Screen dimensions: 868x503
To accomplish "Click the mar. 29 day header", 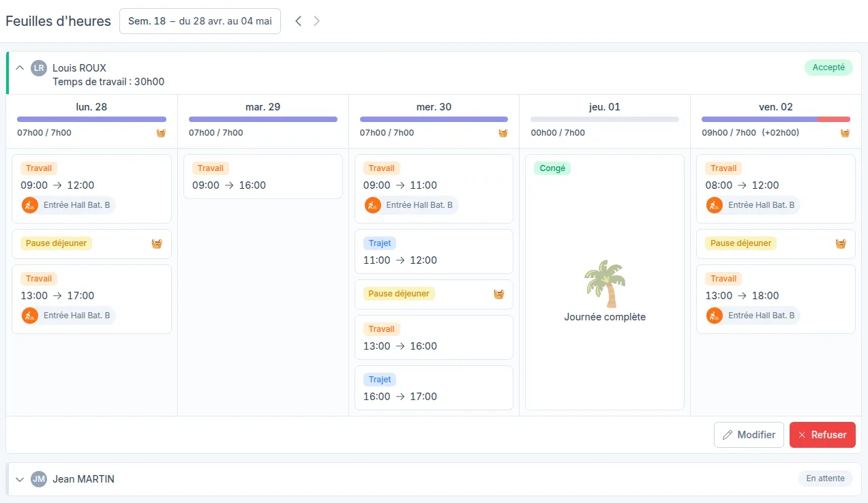I will click(263, 107).
